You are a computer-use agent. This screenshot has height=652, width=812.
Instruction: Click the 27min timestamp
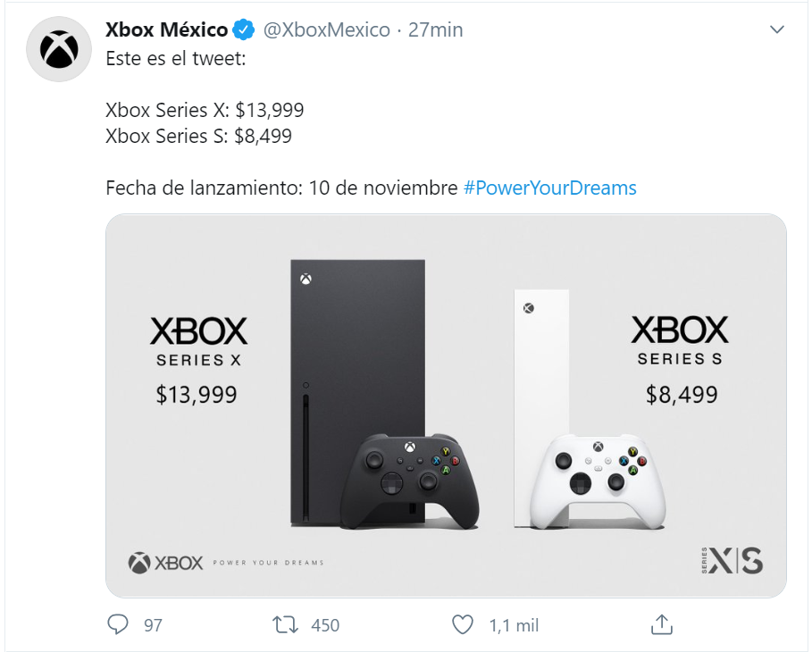435,30
